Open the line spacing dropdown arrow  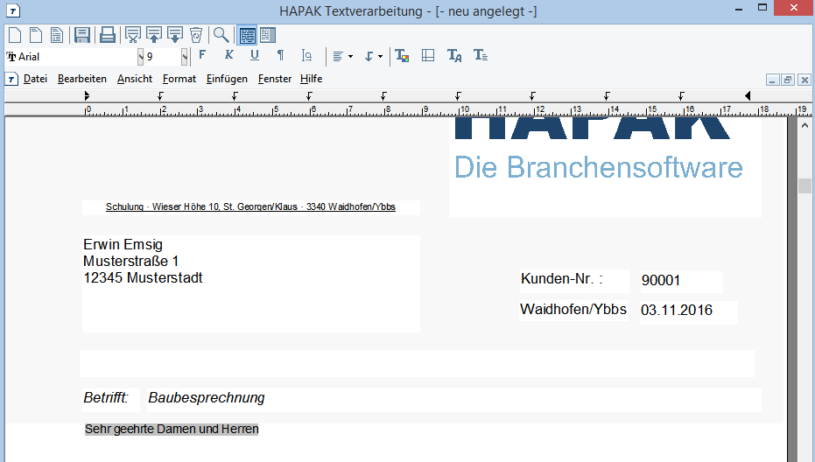point(380,56)
